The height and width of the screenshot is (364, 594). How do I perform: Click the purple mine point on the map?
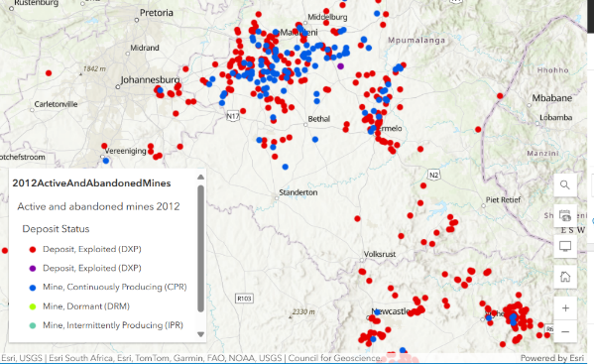click(340, 66)
